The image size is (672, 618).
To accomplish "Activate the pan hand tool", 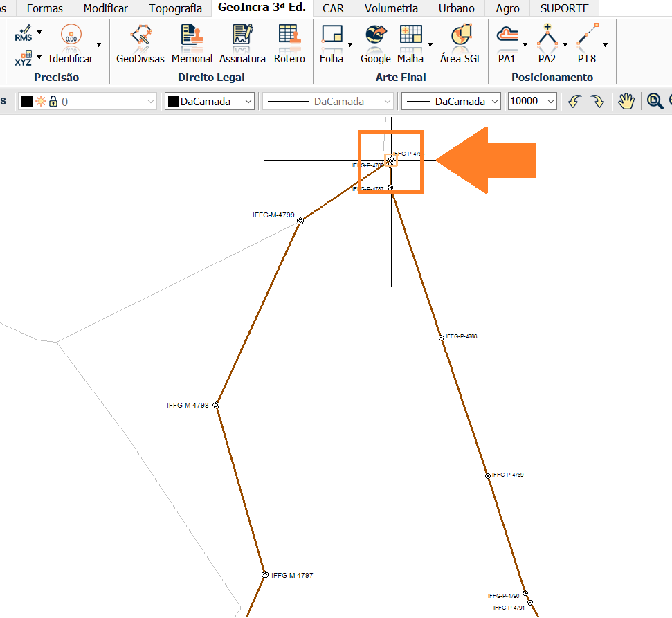I will pos(626,101).
